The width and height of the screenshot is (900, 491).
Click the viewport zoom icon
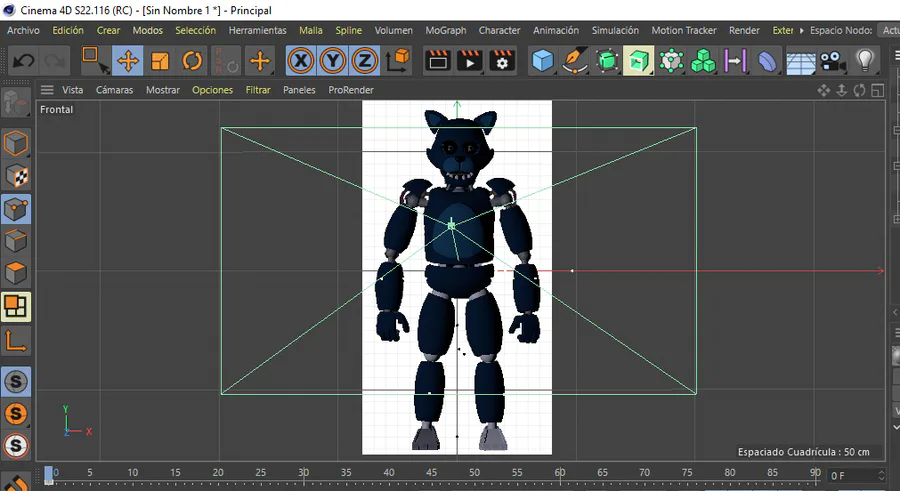(841, 90)
